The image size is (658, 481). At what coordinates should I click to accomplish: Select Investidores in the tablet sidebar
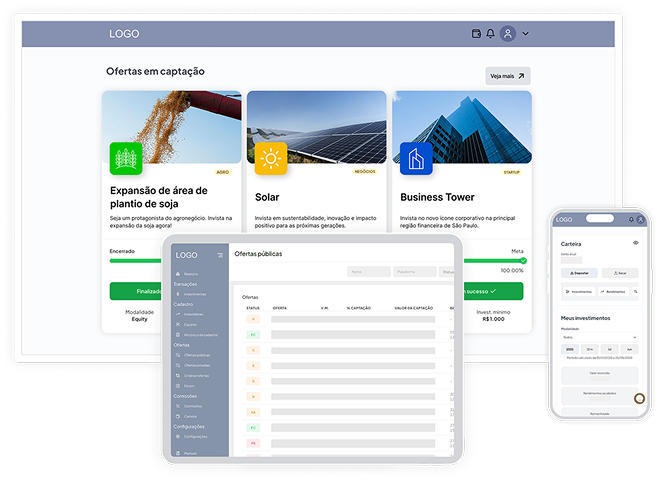click(194, 314)
